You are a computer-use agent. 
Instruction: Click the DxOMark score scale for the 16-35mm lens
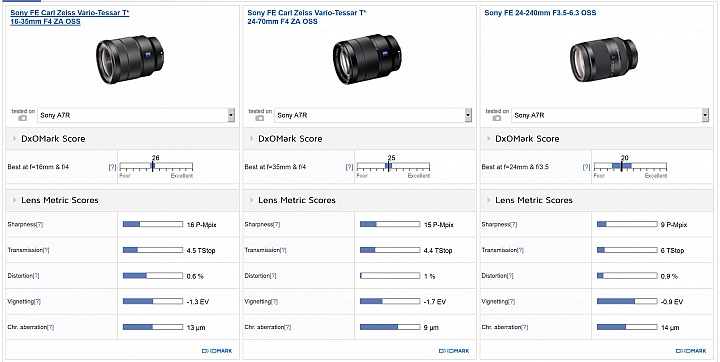(156, 167)
